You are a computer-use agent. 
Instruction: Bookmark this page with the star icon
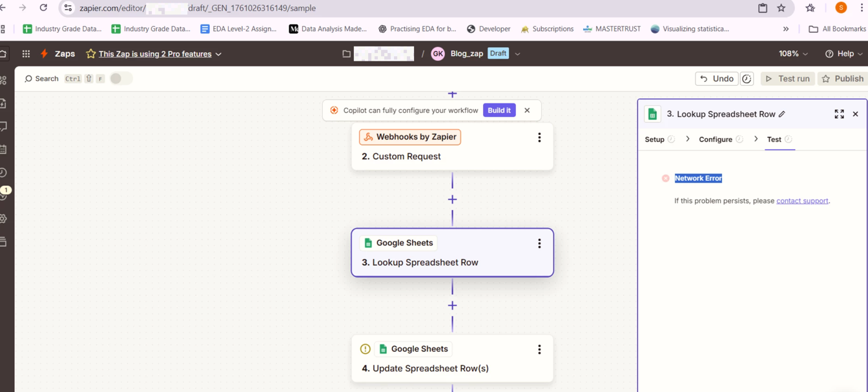[781, 8]
